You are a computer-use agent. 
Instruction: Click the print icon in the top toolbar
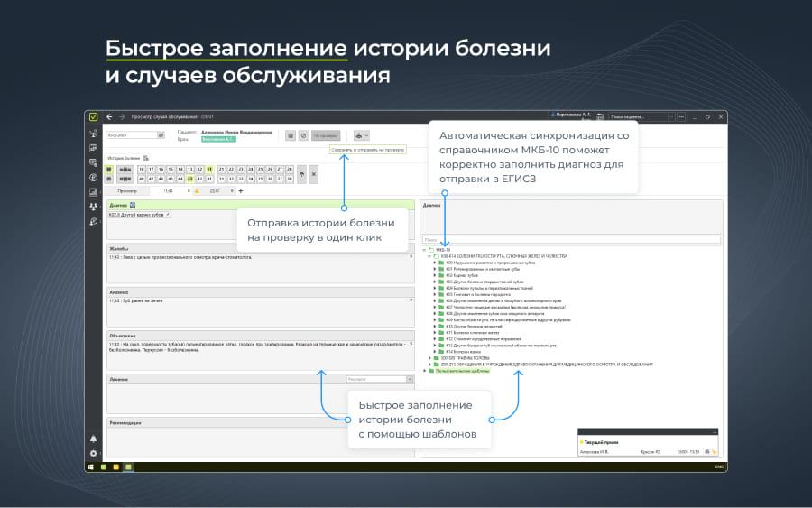coord(359,135)
